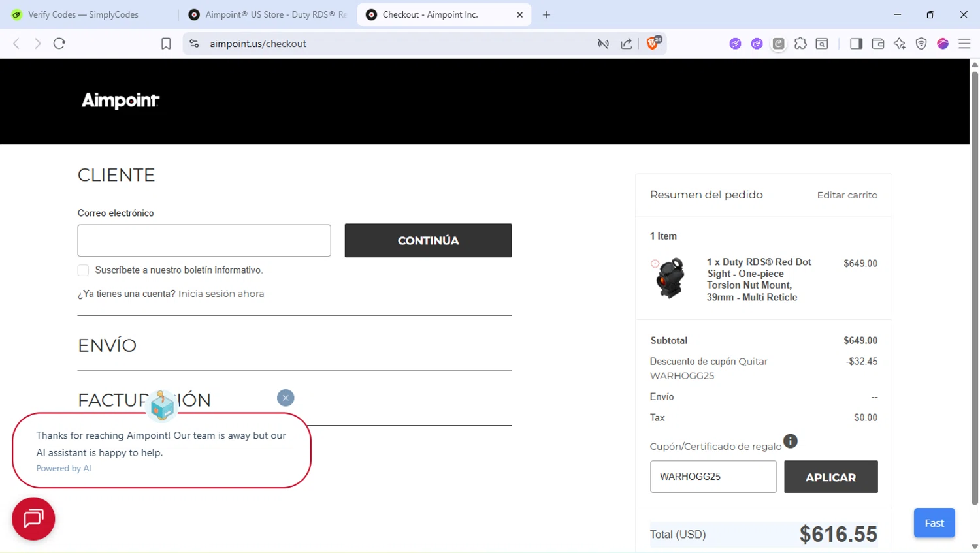Click the translate icon in address bar

tap(604, 44)
